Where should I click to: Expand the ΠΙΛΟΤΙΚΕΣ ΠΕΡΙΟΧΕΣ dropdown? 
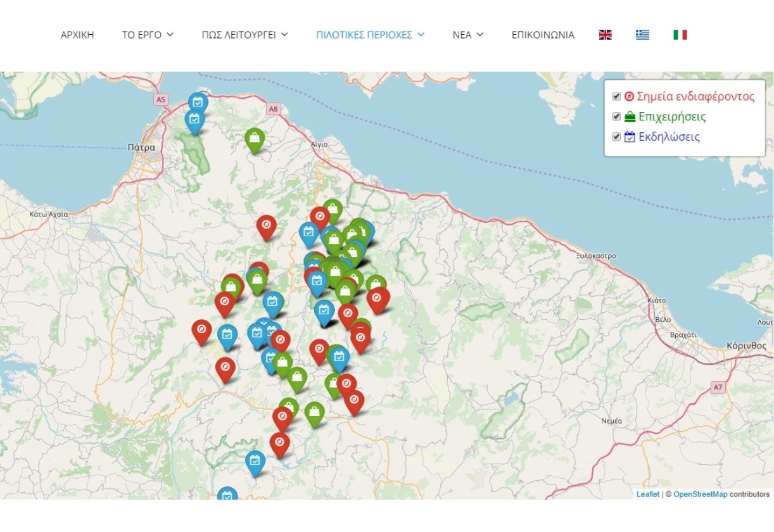click(x=370, y=35)
